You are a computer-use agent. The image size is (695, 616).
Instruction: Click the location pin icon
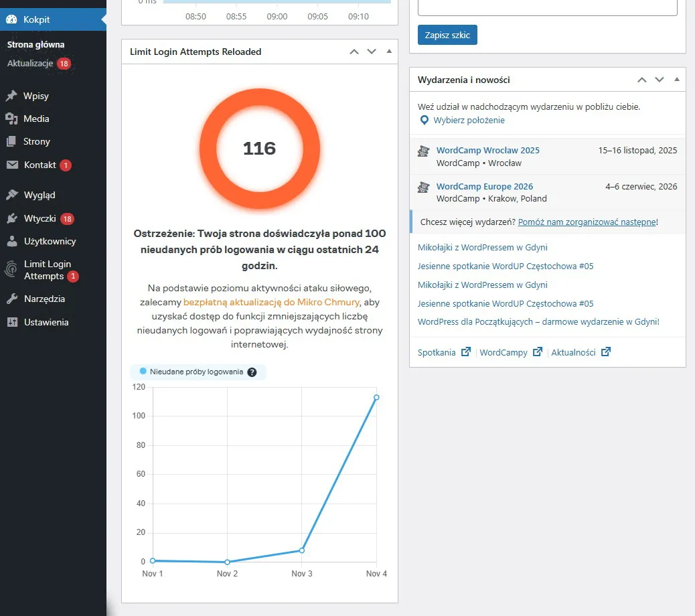pos(424,120)
